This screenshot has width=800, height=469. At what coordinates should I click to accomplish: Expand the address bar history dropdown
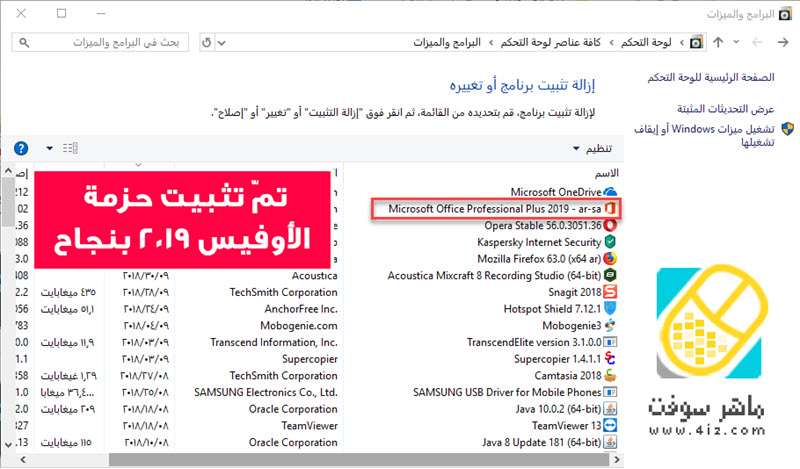point(221,43)
